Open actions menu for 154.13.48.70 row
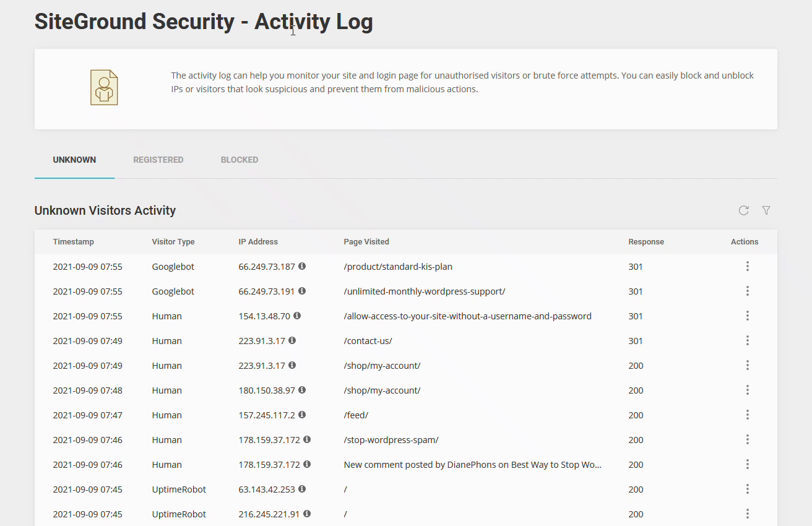 (748, 316)
